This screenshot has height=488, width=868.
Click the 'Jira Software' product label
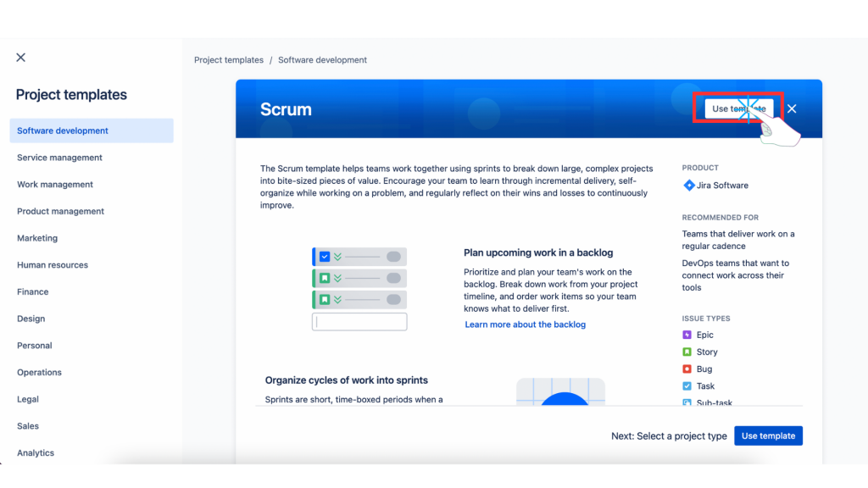click(x=722, y=186)
